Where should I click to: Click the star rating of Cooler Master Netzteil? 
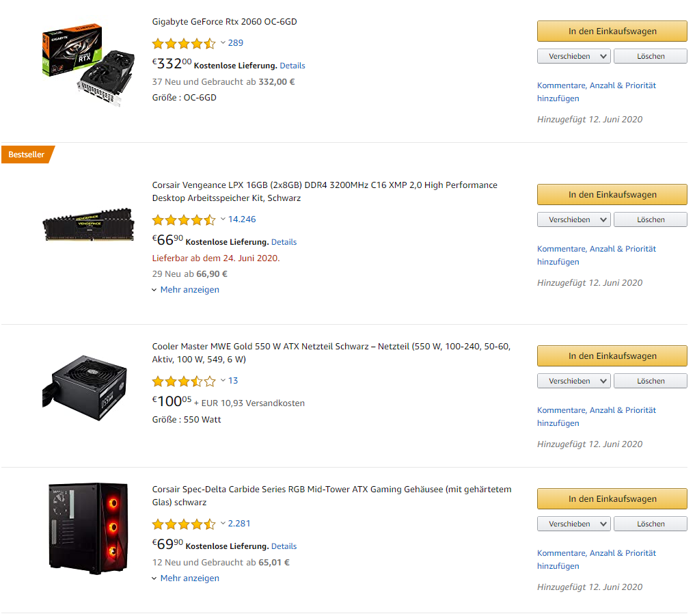tap(184, 381)
